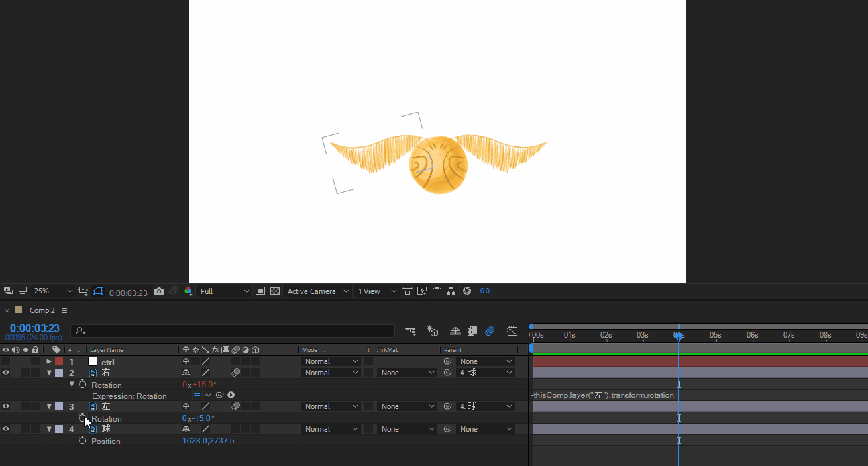Click the label color swatch of 右
This screenshot has width=868, height=466.
pyautogui.click(x=59, y=373)
